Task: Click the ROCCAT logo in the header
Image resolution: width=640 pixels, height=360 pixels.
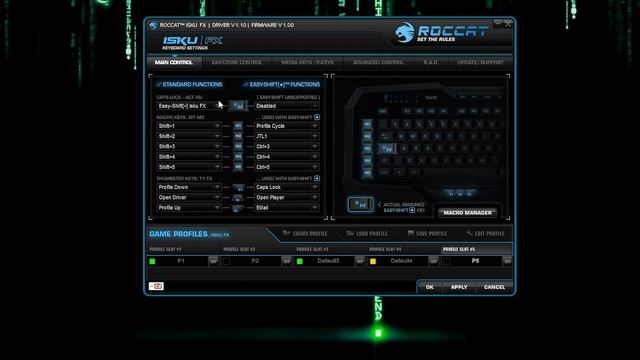Action: point(441,33)
